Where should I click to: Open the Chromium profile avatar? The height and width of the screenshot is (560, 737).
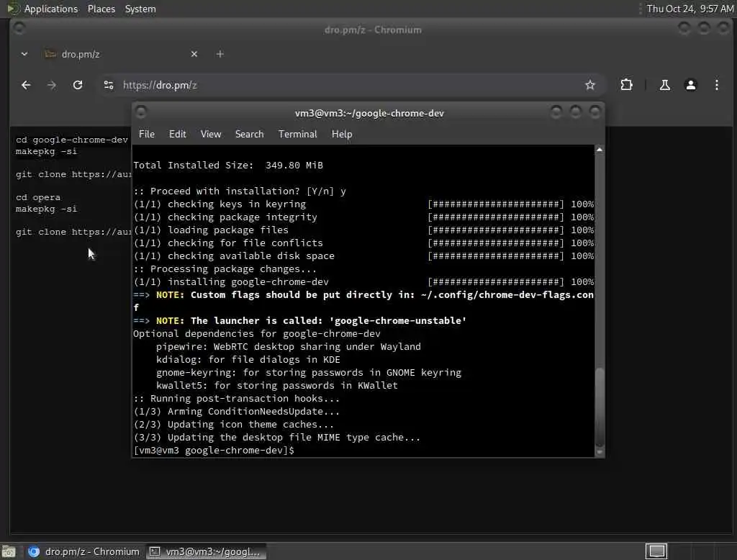[690, 85]
